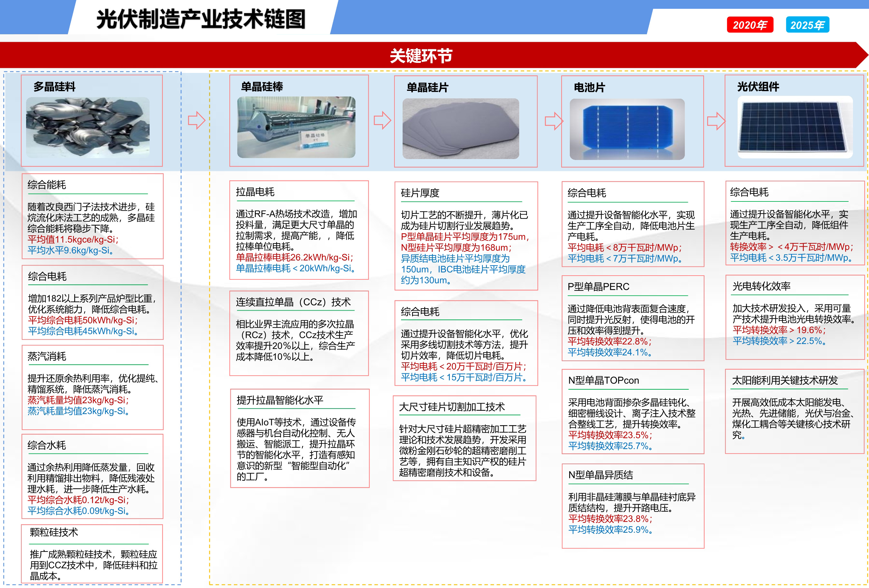The image size is (869, 588).
Task: Click the arrow between 单晶硅棒 and 单晶硅片
Action: [382, 120]
